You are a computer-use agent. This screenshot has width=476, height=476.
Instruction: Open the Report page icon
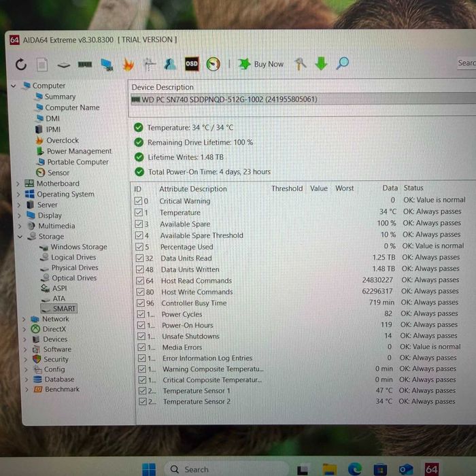pyautogui.click(x=42, y=65)
